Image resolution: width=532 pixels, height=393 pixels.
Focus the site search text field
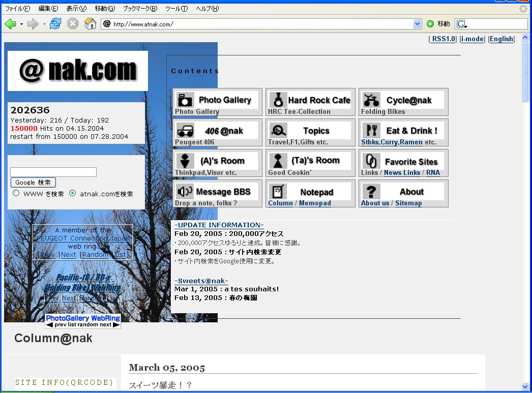(x=53, y=172)
